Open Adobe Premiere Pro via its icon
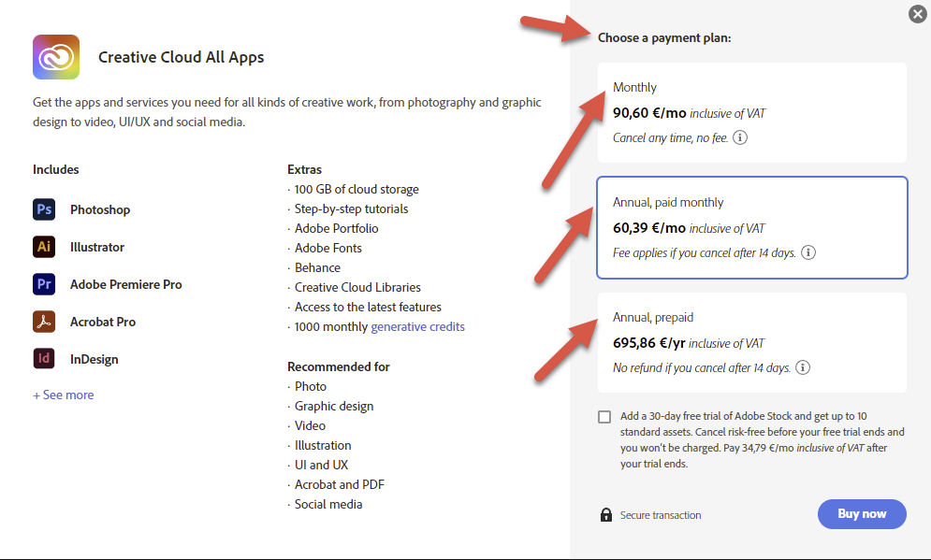This screenshot has width=931, height=560. click(44, 284)
